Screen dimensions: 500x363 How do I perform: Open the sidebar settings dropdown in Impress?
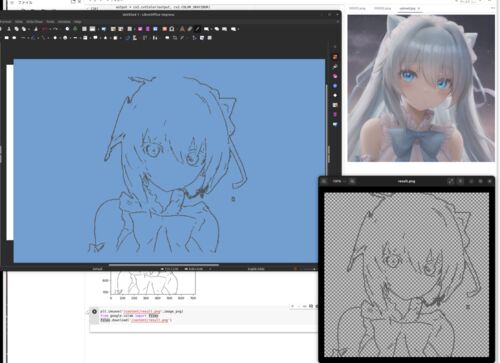pos(335,47)
